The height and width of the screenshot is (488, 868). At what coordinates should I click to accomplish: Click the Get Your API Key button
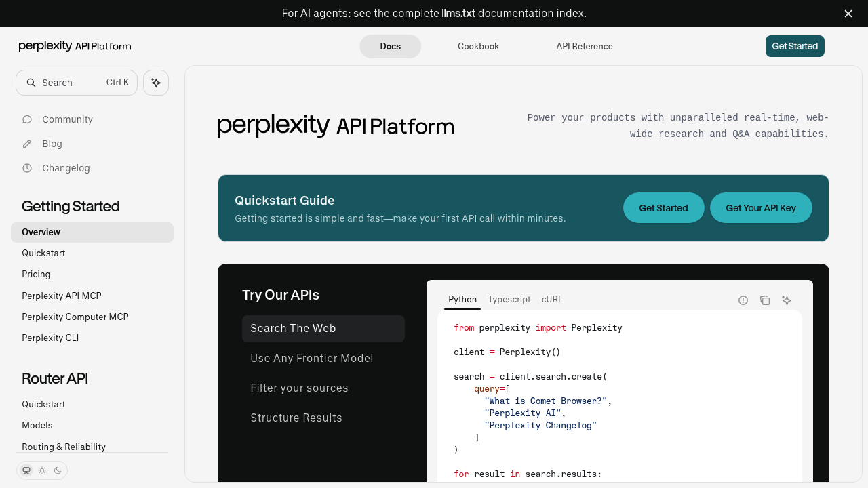tap(761, 208)
